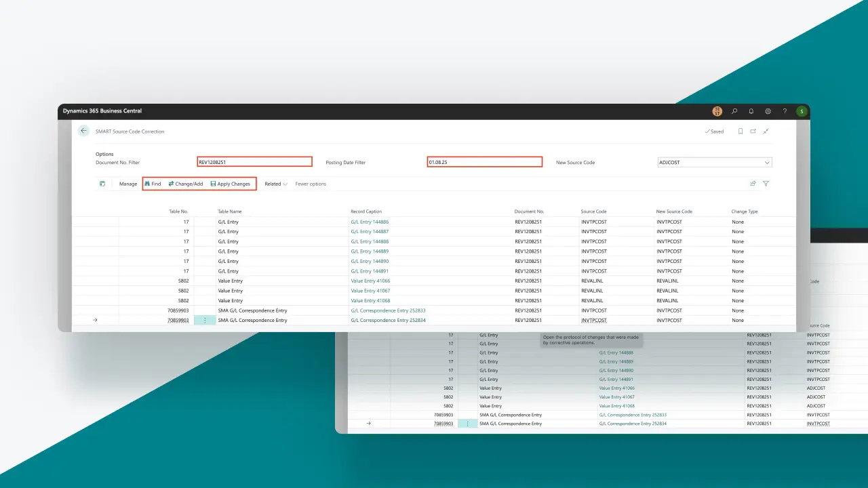Click the bookmark page icon
This screenshot has height=488, width=868.
tap(741, 131)
